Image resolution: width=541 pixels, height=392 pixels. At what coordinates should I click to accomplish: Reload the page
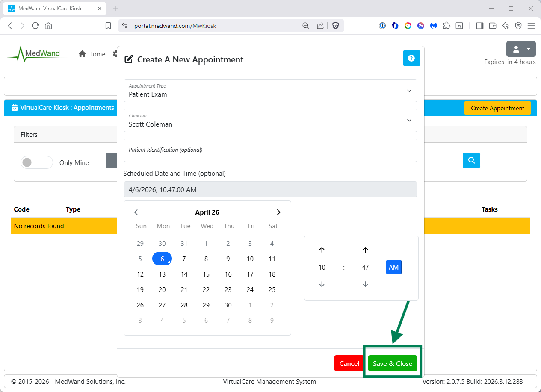35,26
